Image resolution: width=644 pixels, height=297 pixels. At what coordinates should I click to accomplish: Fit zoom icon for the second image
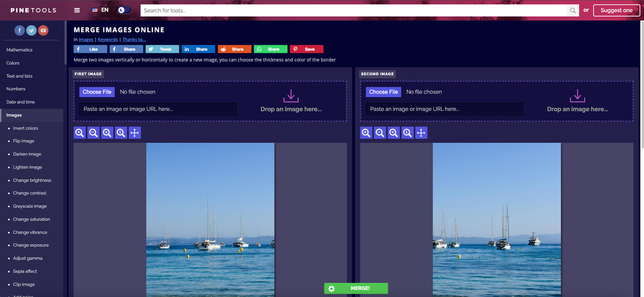393,133
